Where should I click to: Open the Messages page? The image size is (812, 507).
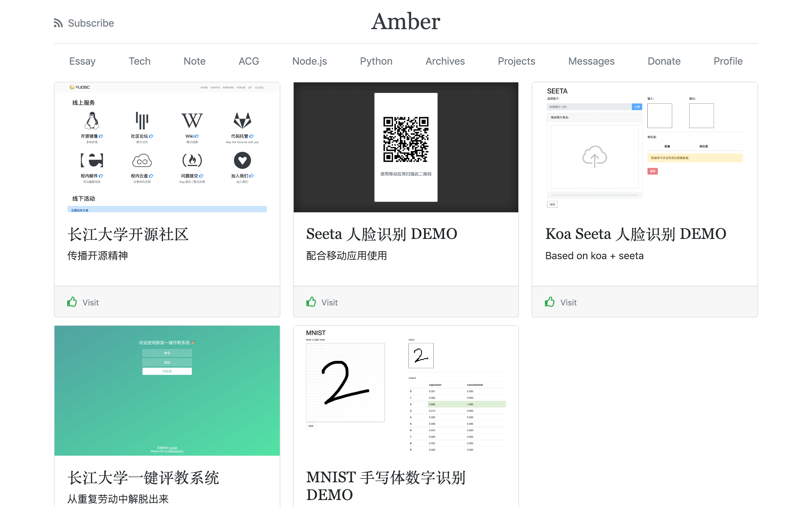click(591, 61)
